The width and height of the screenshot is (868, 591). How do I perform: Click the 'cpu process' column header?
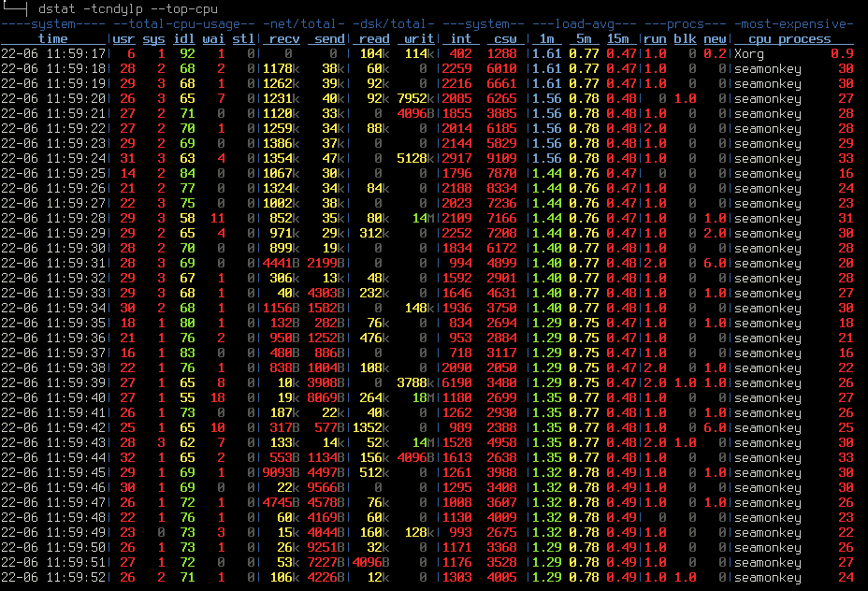[789, 38]
